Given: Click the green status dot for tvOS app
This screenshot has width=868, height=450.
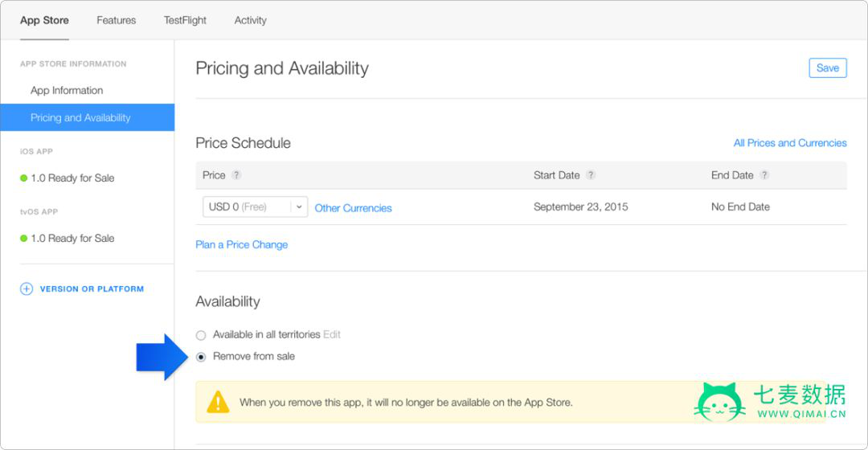Looking at the screenshot, I should click(x=23, y=239).
